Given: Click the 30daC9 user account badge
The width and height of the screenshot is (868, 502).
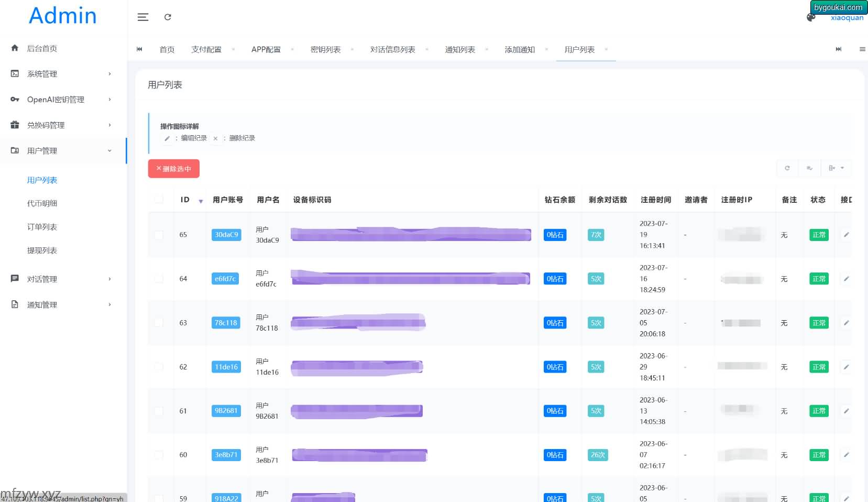Looking at the screenshot, I should (226, 235).
